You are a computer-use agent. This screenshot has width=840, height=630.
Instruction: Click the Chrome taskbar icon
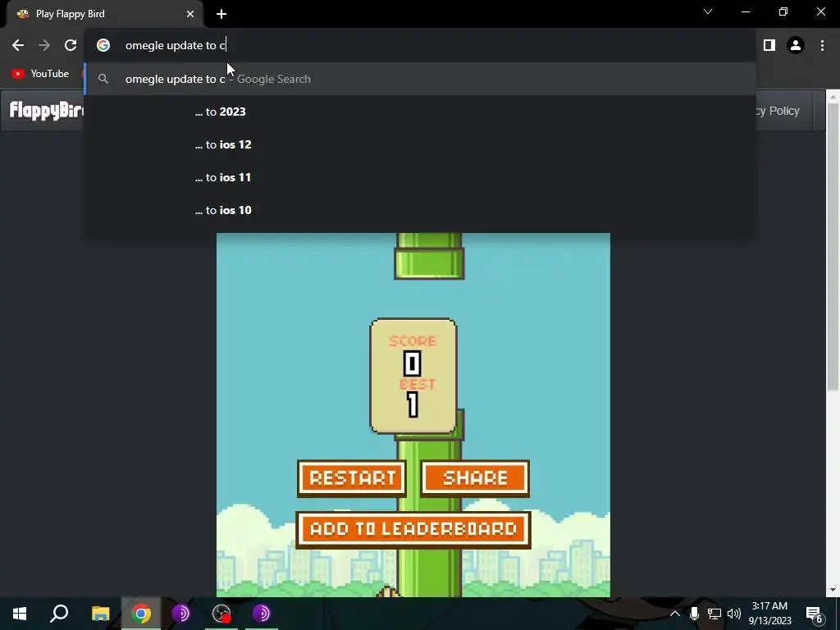coord(141,614)
